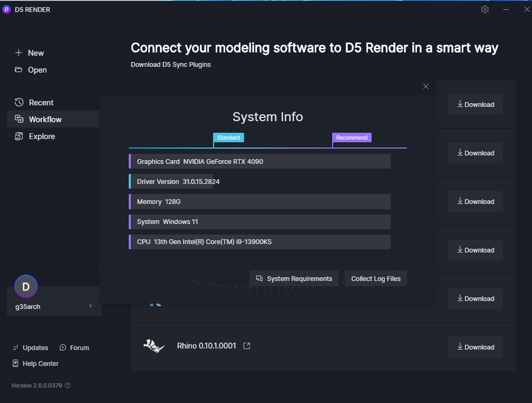Image resolution: width=532 pixels, height=403 pixels.
Task: Click the Updates arrow icon
Action: (15, 347)
